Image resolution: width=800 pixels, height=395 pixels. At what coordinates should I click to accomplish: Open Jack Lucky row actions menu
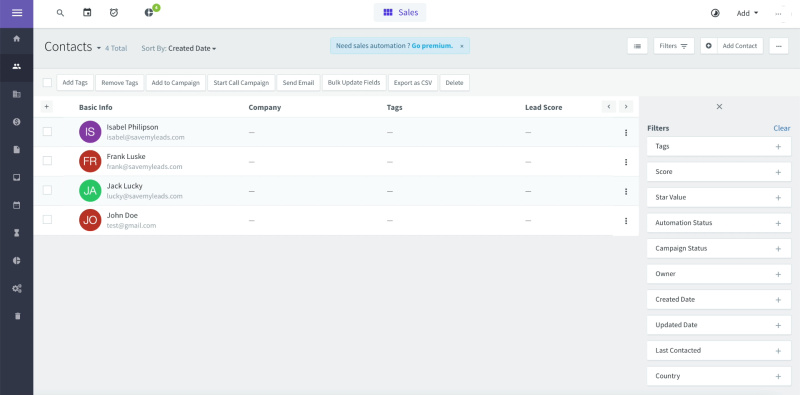[x=626, y=191]
